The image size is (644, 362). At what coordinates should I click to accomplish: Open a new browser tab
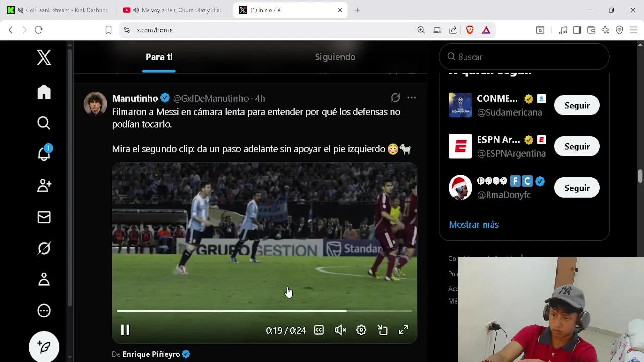click(x=357, y=10)
